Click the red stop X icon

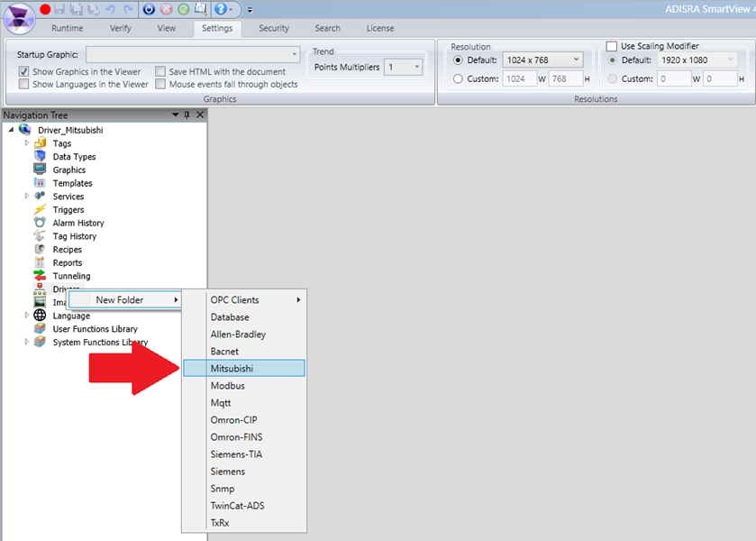coord(167,9)
